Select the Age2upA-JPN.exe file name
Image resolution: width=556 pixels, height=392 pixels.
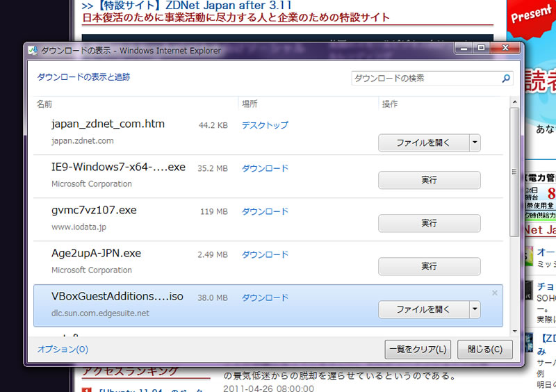tap(96, 253)
